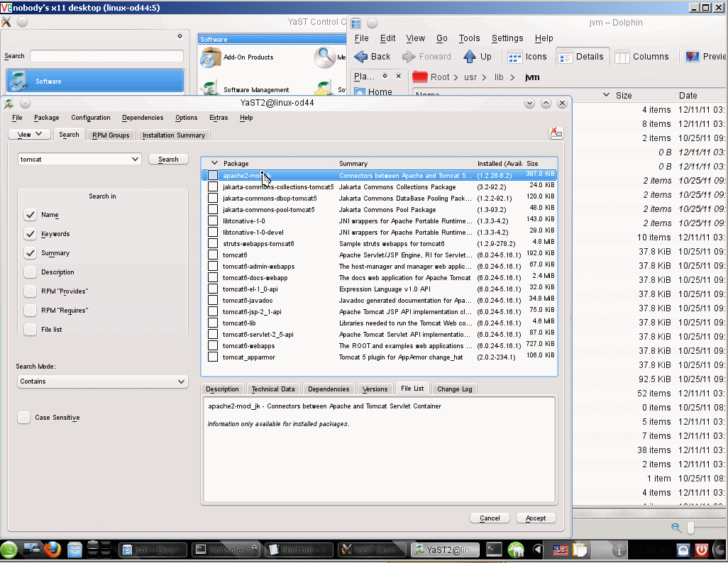Launch Firefox from the taskbar
This screenshot has height=563, width=728.
(x=53, y=550)
